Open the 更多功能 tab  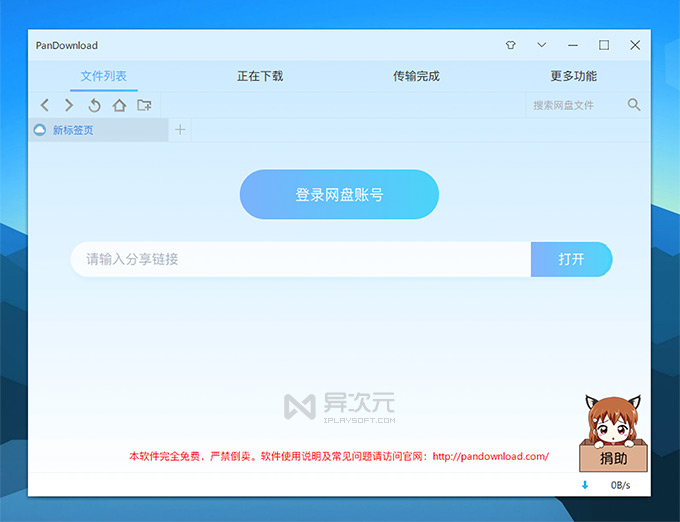(x=573, y=76)
